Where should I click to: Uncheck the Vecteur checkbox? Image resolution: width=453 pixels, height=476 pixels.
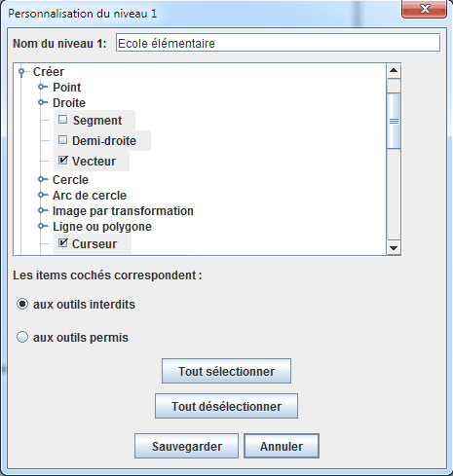pyautogui.click(x=63, y=160)
